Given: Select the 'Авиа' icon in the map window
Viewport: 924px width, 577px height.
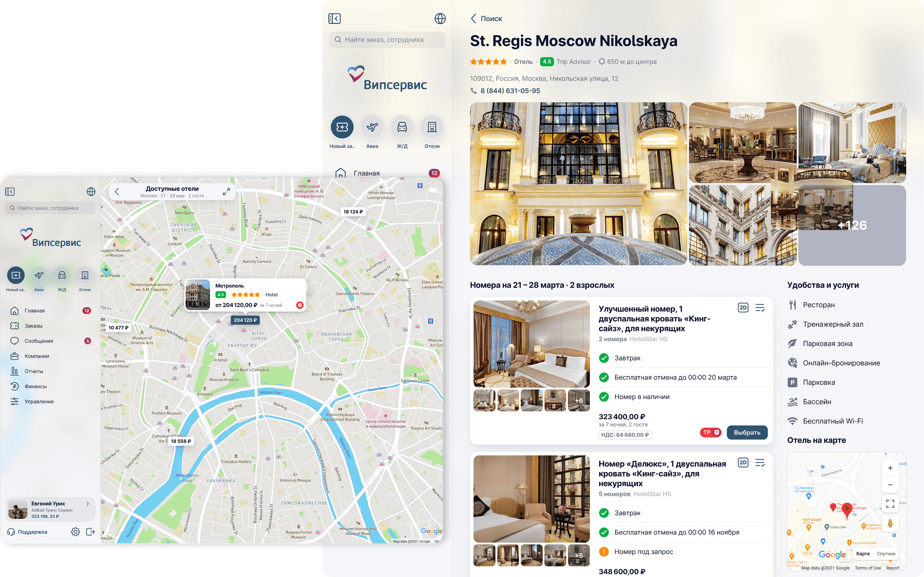Looking at the screenshot, I should (x=39, y=275).
